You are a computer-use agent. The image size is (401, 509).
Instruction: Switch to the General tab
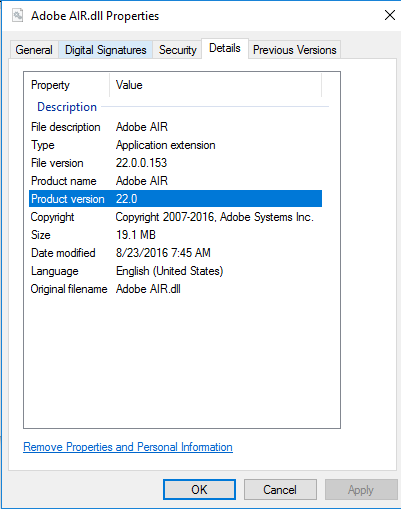coord(34,50)
